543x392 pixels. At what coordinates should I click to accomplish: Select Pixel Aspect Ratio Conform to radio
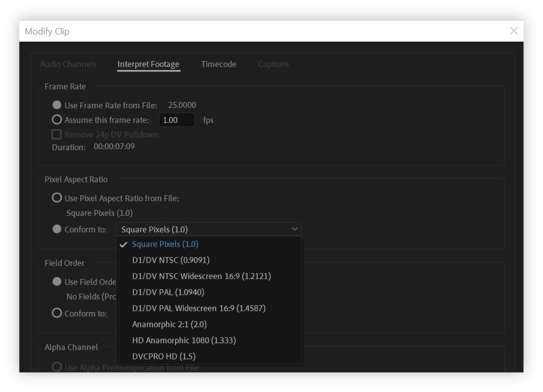click(x=57, y=229)
